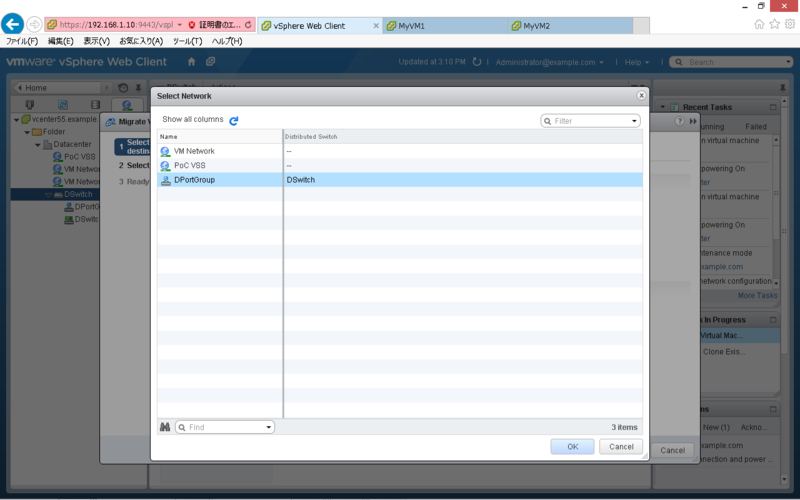The image size is (800, 500).
Task: Minimize the Work In Progress panel
Action: [x=773, y=320]
